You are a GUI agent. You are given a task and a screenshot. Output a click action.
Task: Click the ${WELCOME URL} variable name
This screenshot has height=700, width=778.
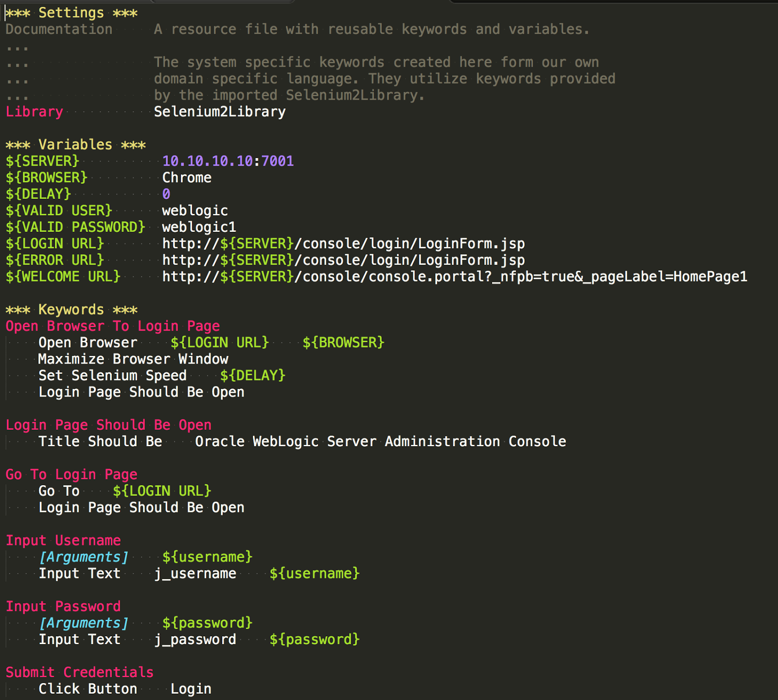click(x=63, y=277)
